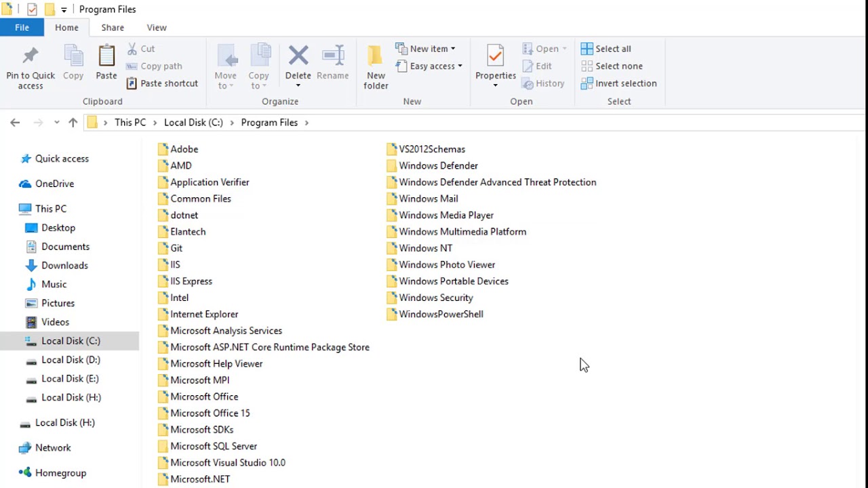Click Local Disk (C:) in the address breadcrumb

tap(193, 123)
